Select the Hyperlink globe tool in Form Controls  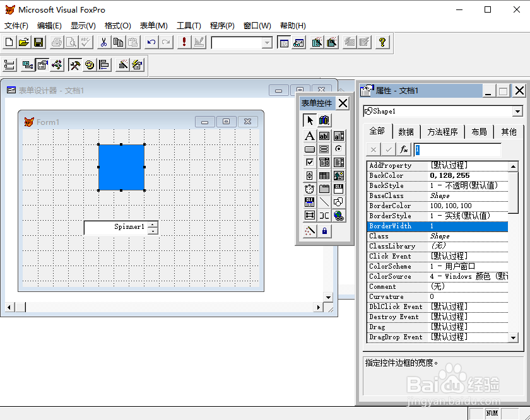click(x=338, y=216)
